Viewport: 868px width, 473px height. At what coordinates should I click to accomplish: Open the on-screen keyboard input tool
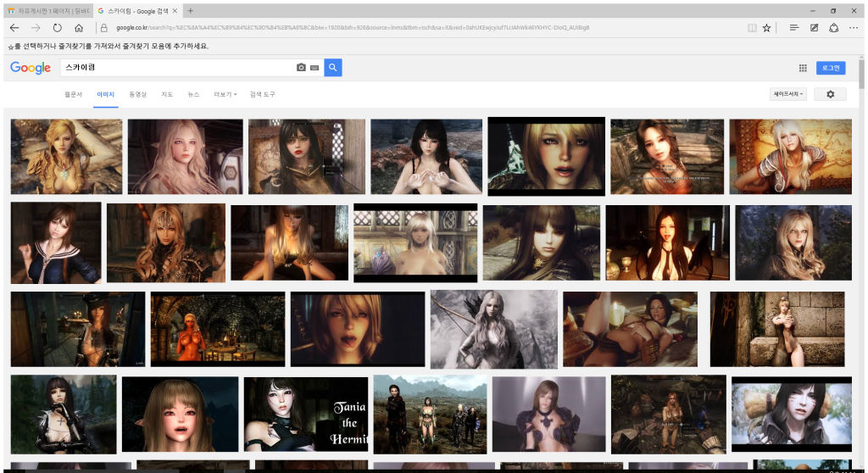pos(314,68)
